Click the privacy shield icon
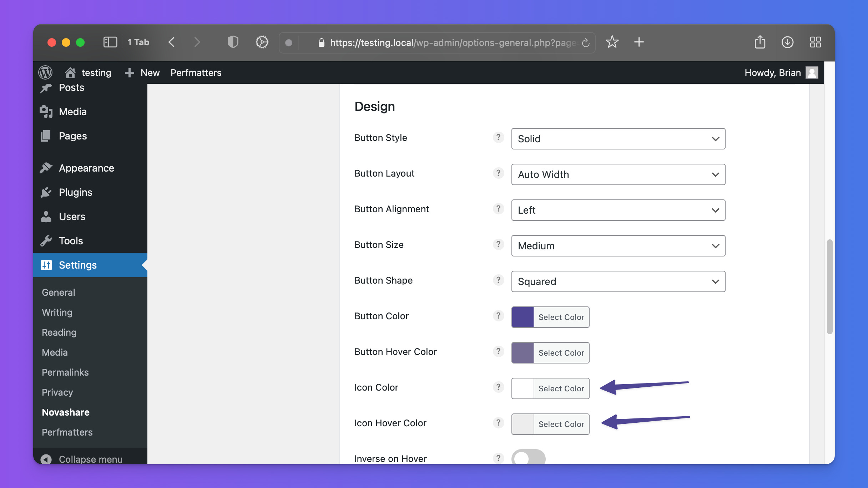 pos(233,42)
